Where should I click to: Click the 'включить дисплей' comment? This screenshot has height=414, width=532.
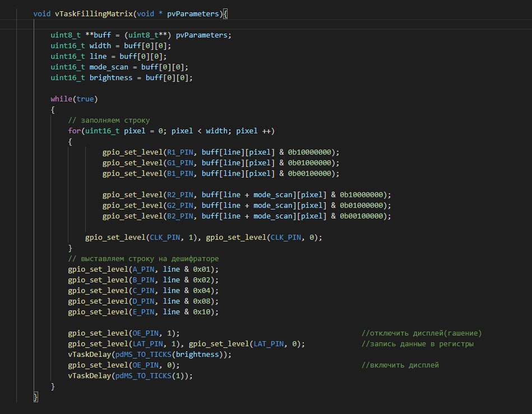pyautogui.click(x=400, y=365)
